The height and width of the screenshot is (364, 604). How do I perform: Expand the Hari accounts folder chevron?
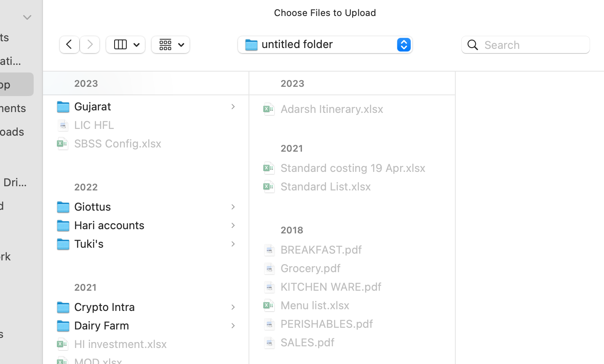233,225
